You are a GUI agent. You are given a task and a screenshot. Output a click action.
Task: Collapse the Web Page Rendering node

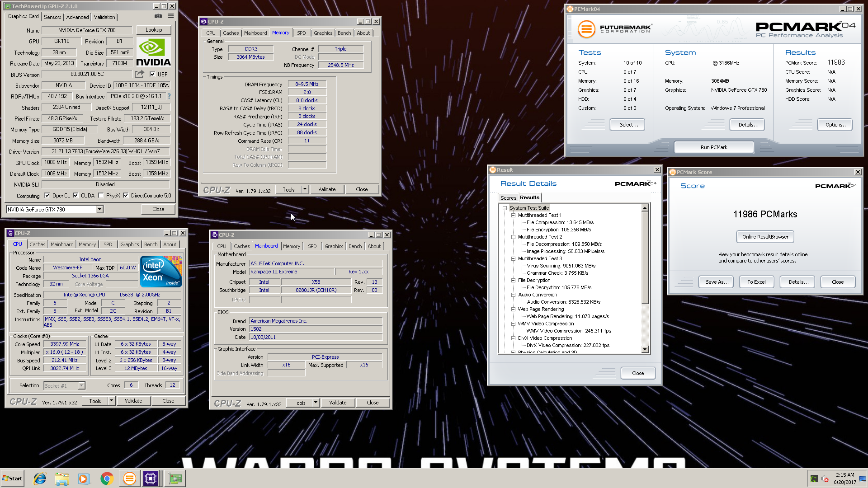(x=514, y=310)
